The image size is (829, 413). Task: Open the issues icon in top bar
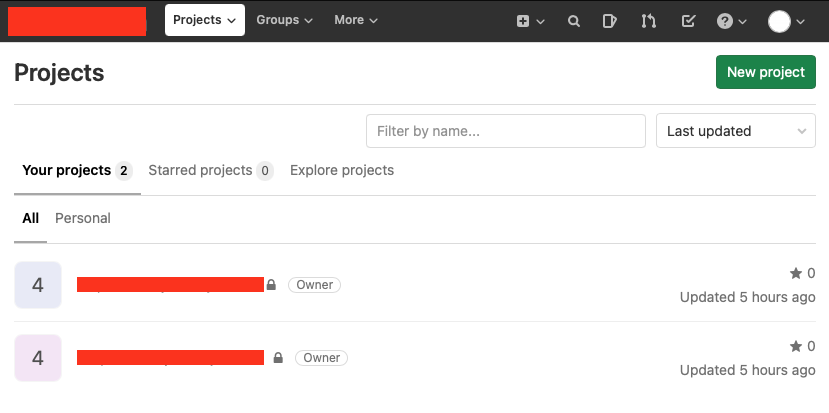tap(610, 21)
